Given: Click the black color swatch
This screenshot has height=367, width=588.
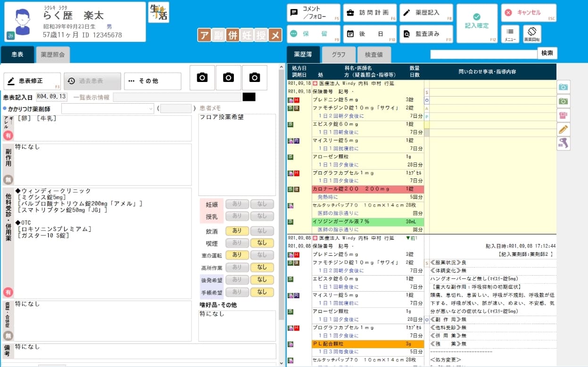Looking at the screenshot, I should click(248, 97).
